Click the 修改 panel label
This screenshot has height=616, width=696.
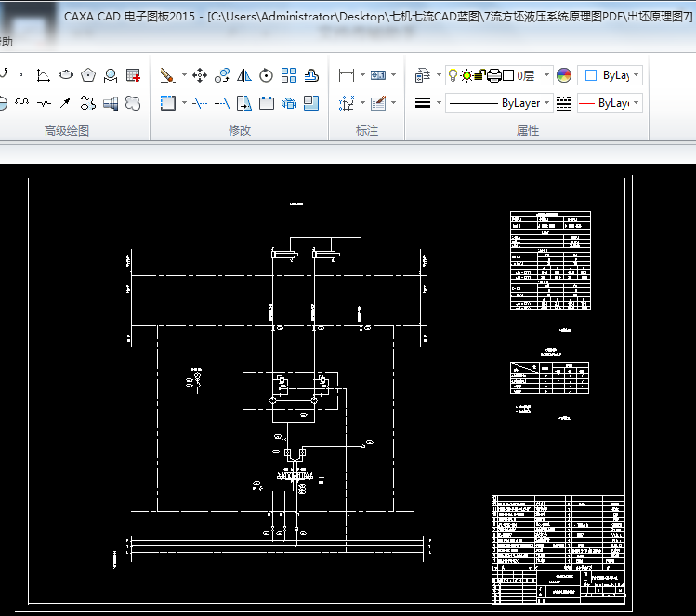pos(240,131)
